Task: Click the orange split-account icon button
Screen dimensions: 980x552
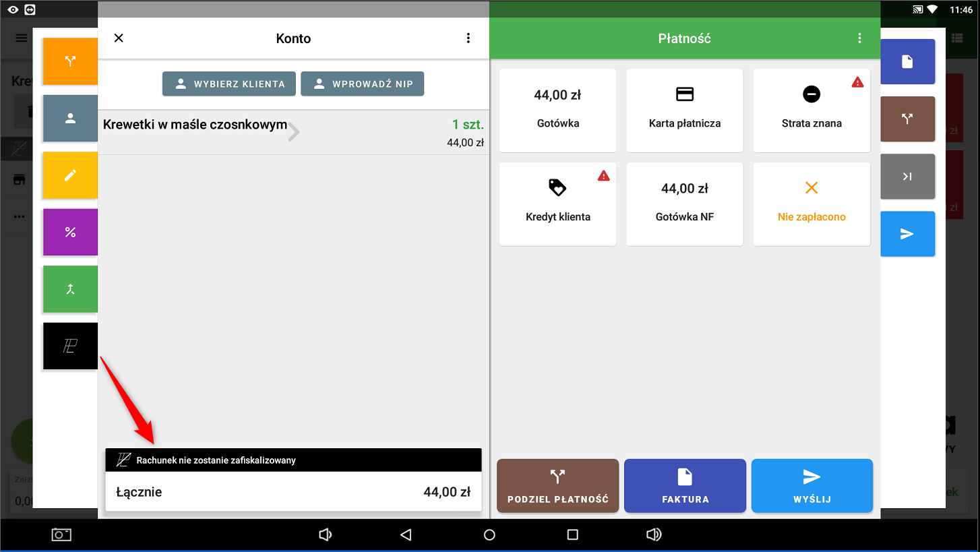Action: pyautogui.click(x=70, y=61)
